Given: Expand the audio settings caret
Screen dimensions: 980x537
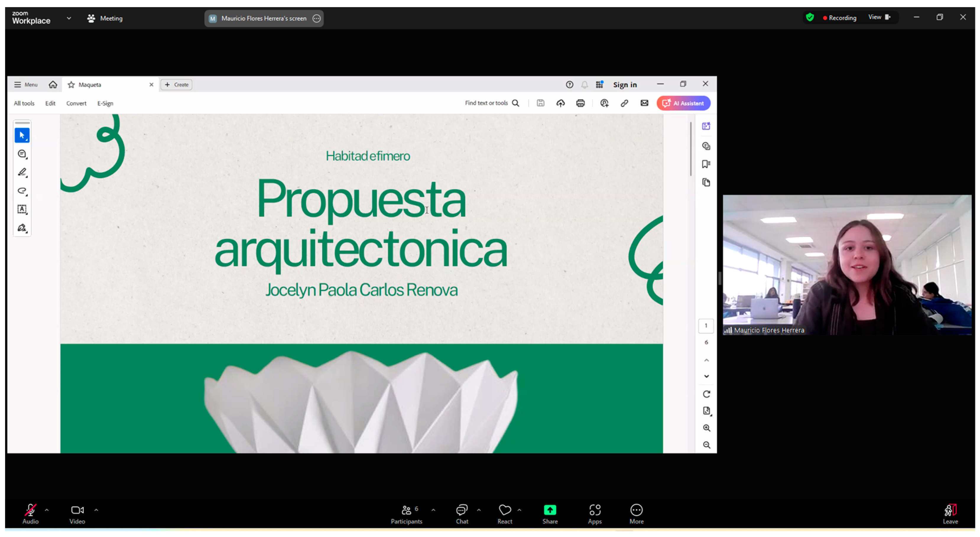Looking at the screenshot, I should coord(47,510).
